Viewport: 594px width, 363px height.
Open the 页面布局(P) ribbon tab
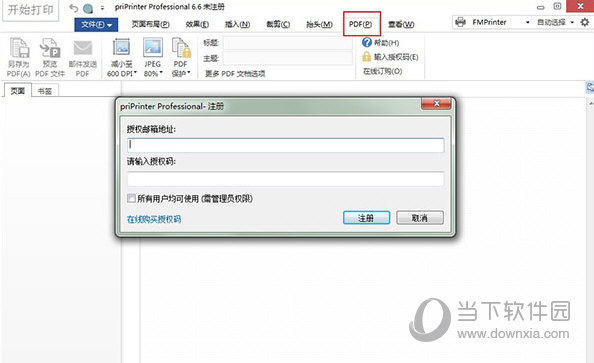tap(150, 24)
